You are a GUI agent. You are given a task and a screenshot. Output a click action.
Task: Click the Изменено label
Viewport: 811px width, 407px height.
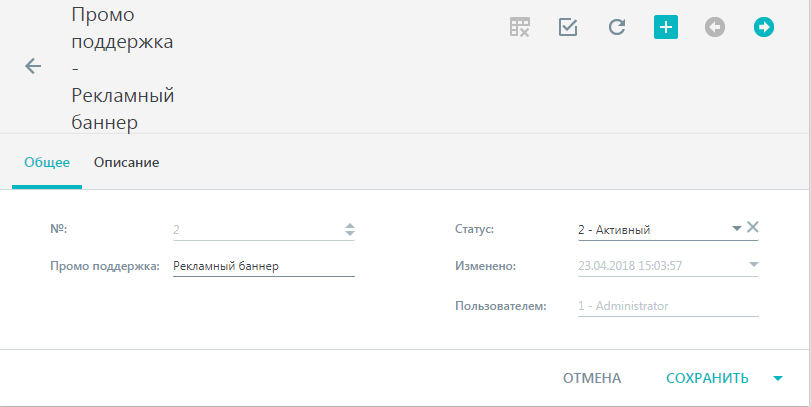tap(486, 266)
